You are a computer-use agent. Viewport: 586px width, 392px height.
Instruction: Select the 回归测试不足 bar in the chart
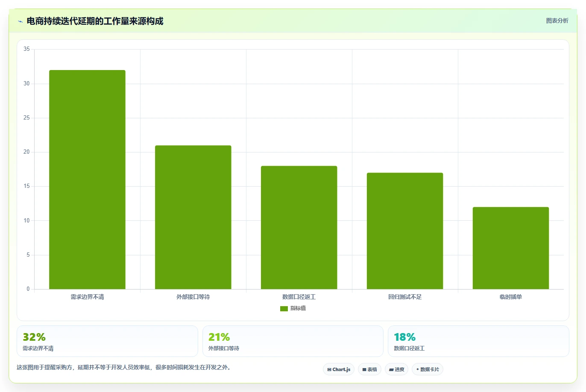[405, 231]
